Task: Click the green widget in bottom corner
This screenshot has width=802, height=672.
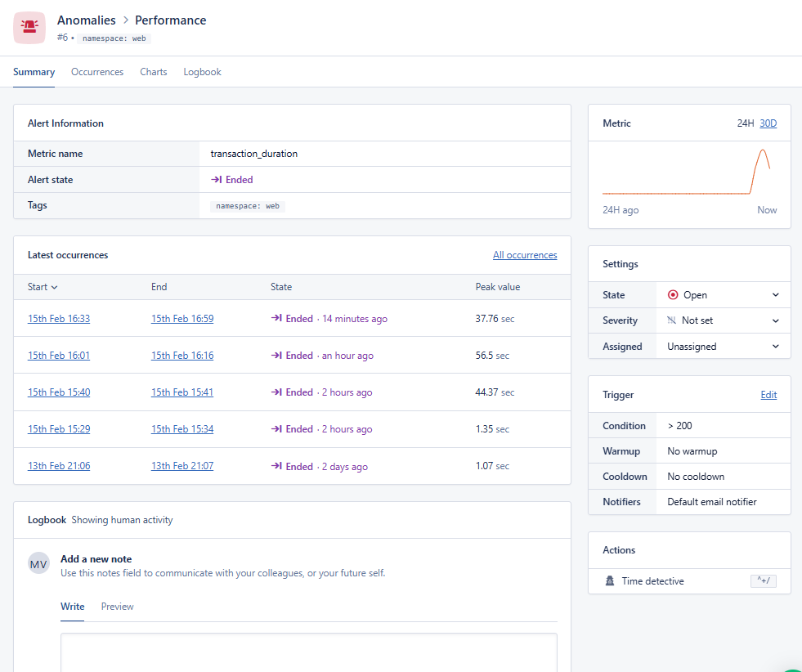Action: (793, 669)
